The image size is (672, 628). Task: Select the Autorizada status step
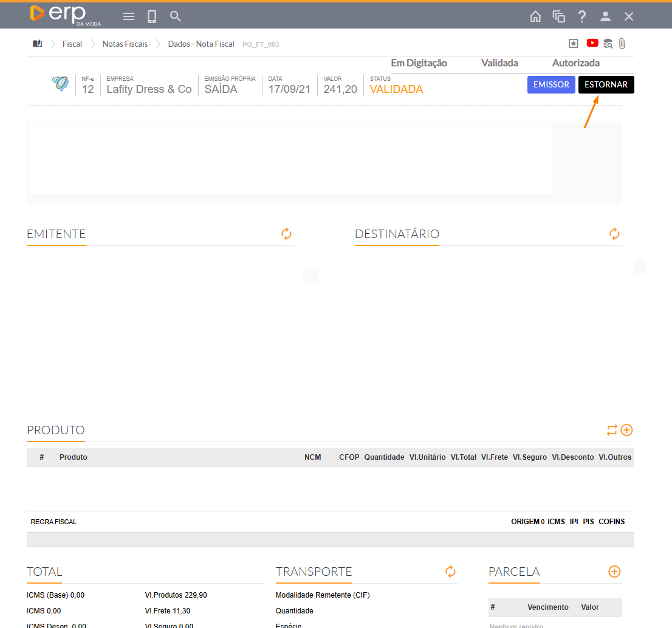tap(575, 63)
